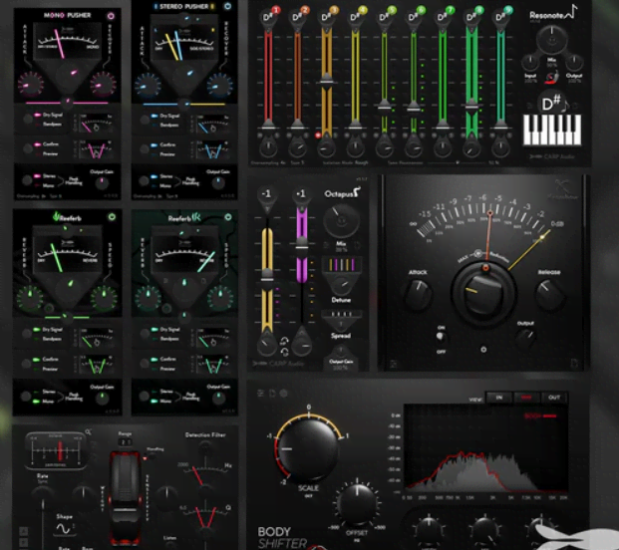Screen dimensions: 619x550
Task: Click the Stereo Pusher blue power icon
Action: tap(227, 6)
